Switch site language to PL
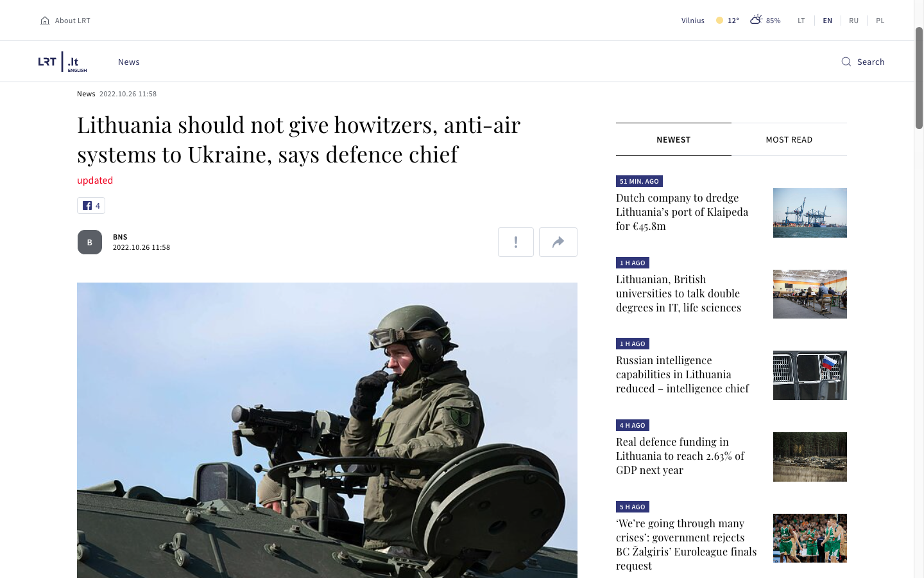This screenshot has width=924, height=578. [880, 21]
